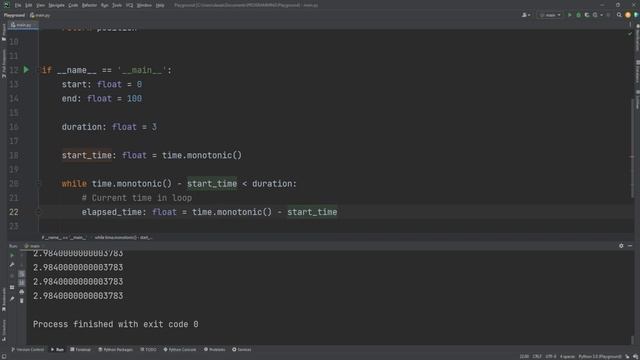Viewport: 640px width, 360px height.
Task: Open the File menu
Action: [x=18, y=5]
